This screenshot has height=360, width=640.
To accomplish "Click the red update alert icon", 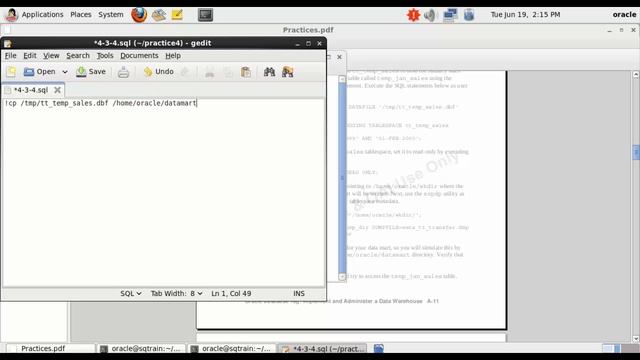I will point(413,15).
